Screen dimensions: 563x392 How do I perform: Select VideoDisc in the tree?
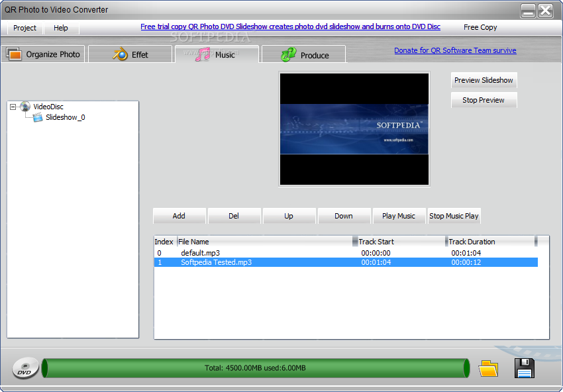[48, 107]
